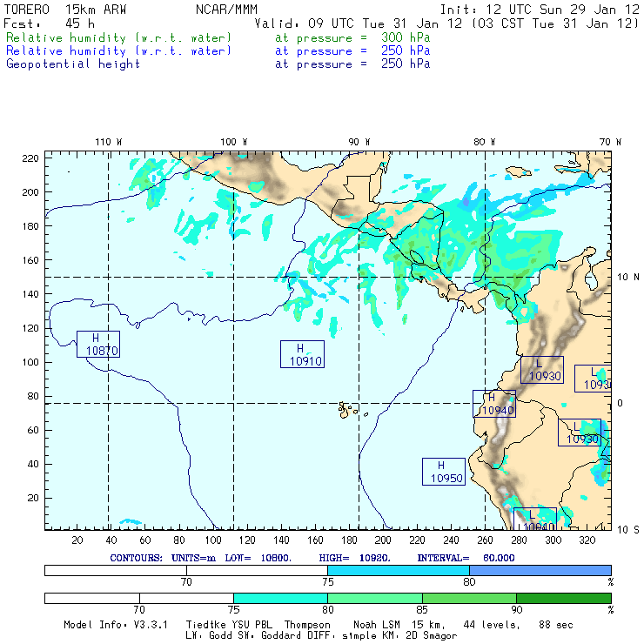Select the 'Valid: 09 UTC Tue 31 Jan 12' text
Image resolution: width=644 pixels, height=644 pixels.
(x=359, y=23)
